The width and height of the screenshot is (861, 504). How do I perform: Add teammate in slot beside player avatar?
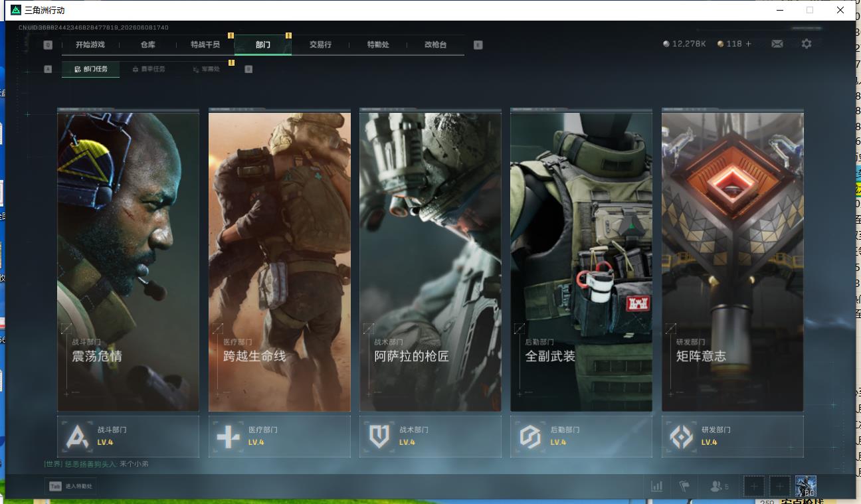(x=780, y=486)
